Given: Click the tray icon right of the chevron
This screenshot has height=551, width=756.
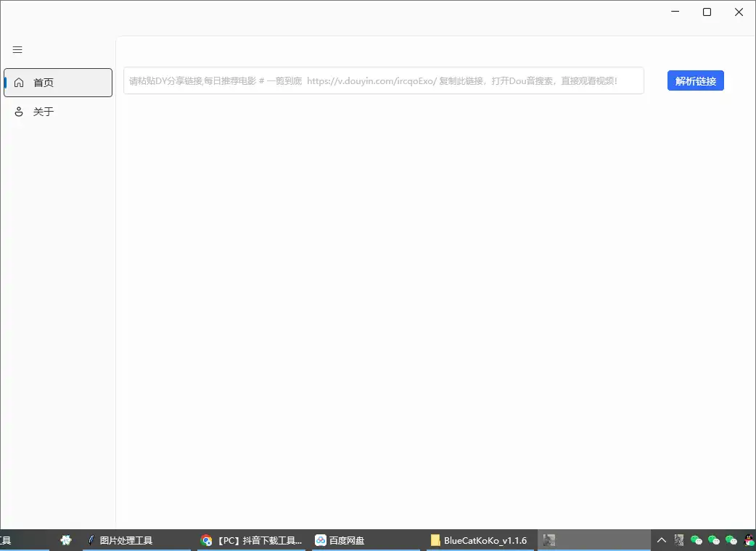Looking at the screenshot, I should click(679, 540).
